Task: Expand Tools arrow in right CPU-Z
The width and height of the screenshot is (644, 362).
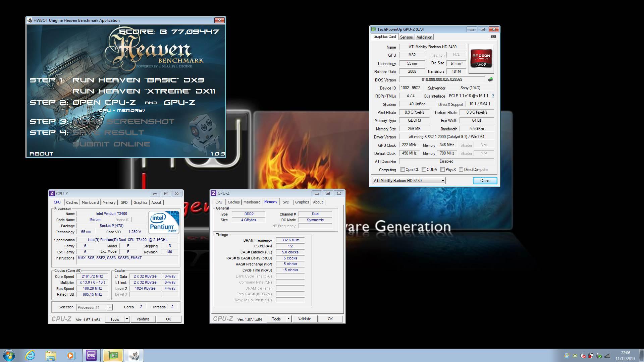Action: click(288, 319)
